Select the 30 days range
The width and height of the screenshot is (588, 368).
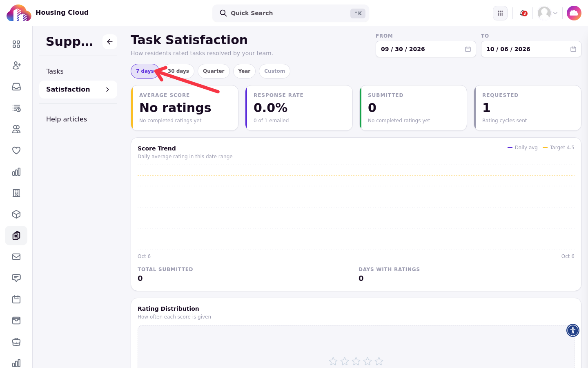[x=178, y=71]
